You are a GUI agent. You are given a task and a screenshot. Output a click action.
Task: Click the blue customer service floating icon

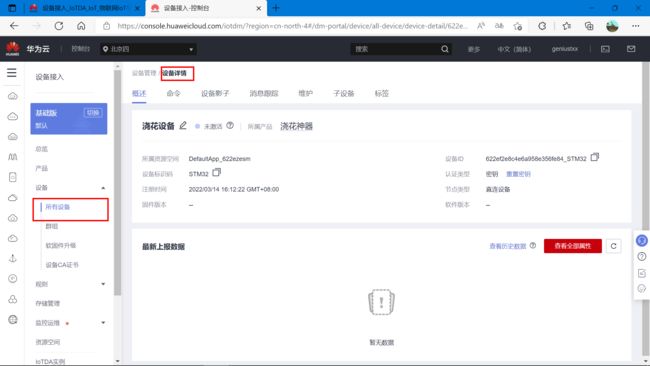pyautogui.click(x=642, y=240)
